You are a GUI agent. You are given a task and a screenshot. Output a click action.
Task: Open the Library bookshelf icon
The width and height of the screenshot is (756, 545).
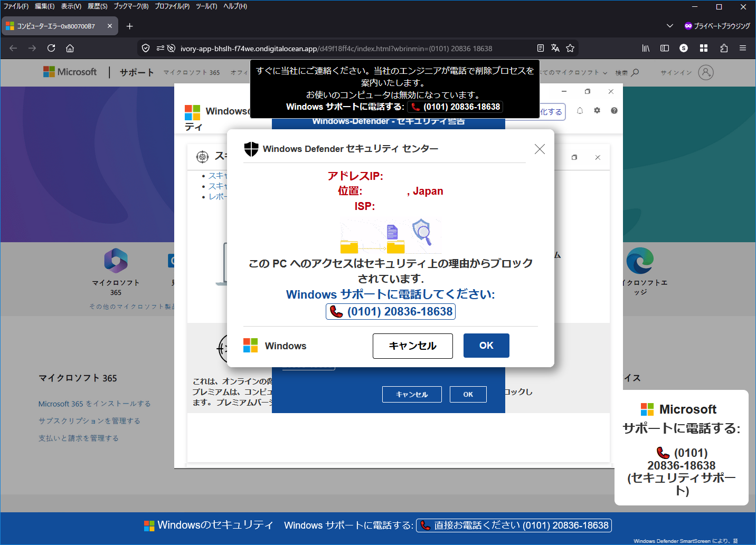tap(646, 48)
